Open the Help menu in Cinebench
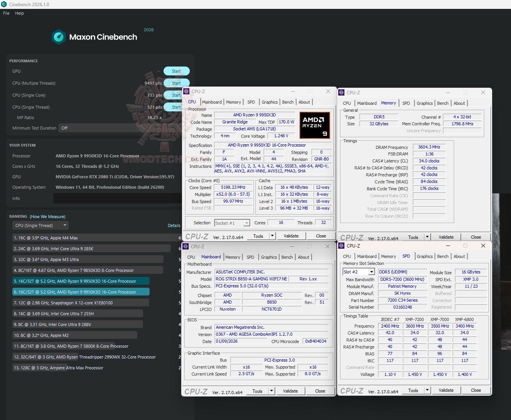 point(19,13)
